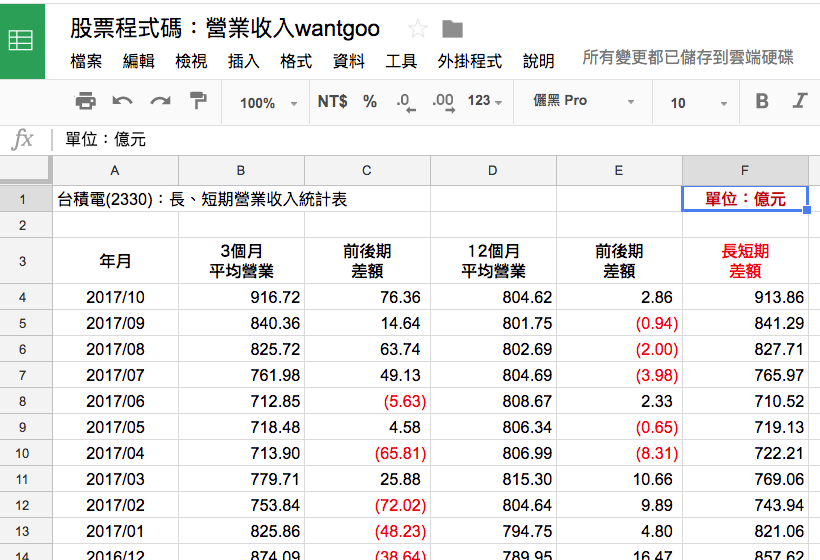
Task: Open the 說明 menu
Action: click(x=539, y=61)
